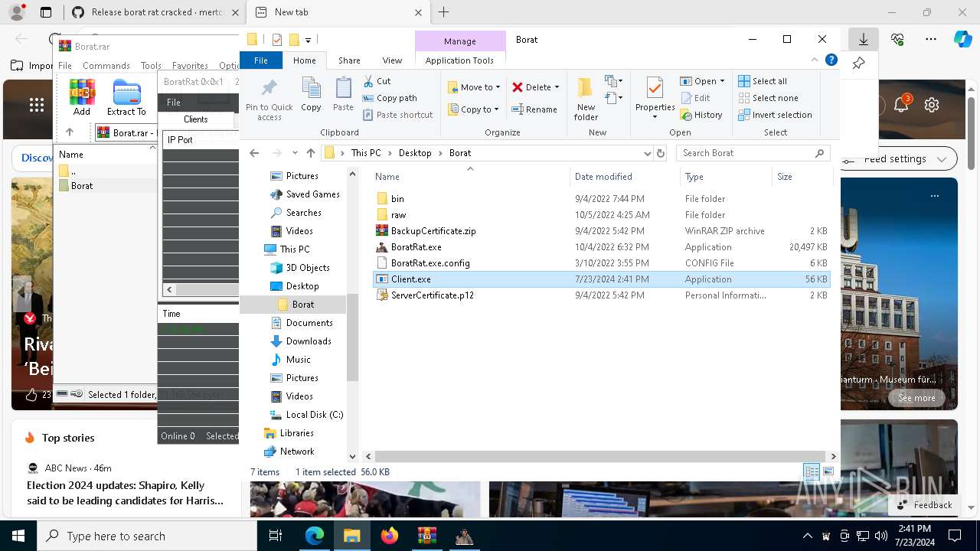Click the Search Borat field
Screen dimensions: 980x551
[752, 153]
